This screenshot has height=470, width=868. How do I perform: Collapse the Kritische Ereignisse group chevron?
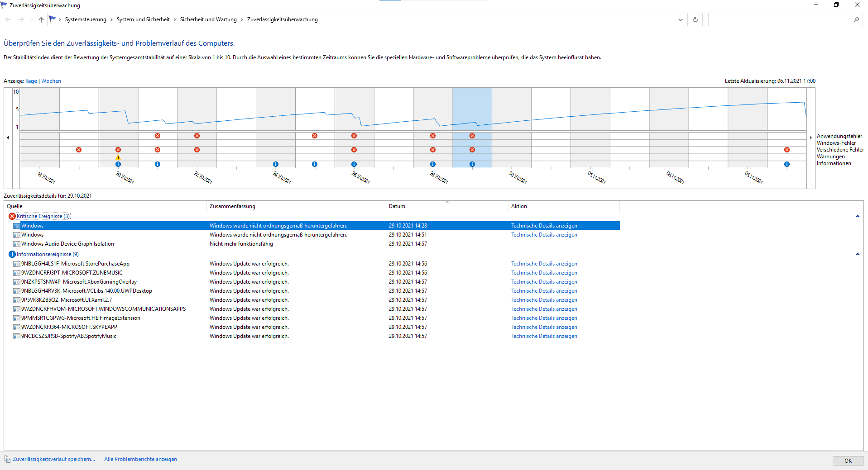(x=858, y=216)
